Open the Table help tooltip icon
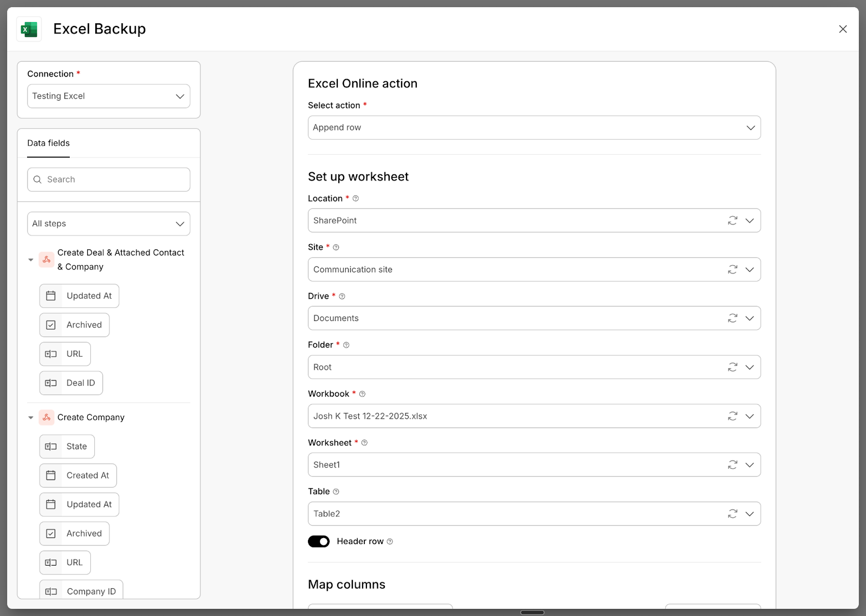866x616 pixels. tap(336, 492)
